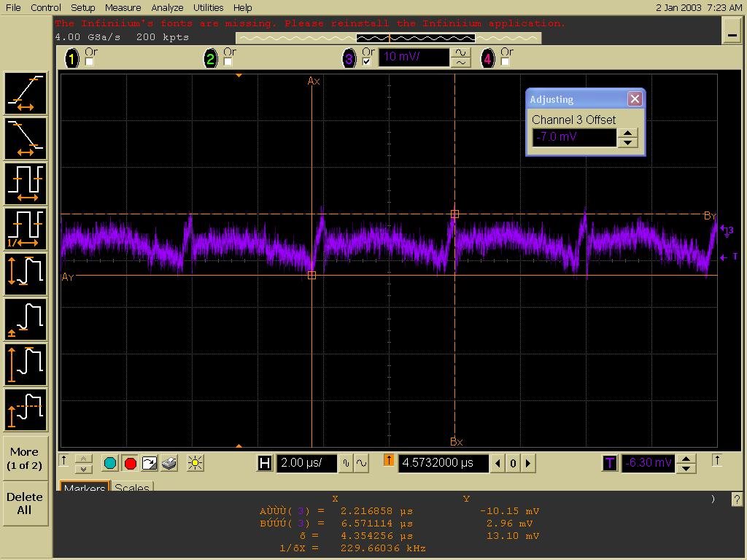The width and height of the screenshot is (747, 560).
Task: Select the peak-to-peak voltage measurement icon
Action: (26, 274)
